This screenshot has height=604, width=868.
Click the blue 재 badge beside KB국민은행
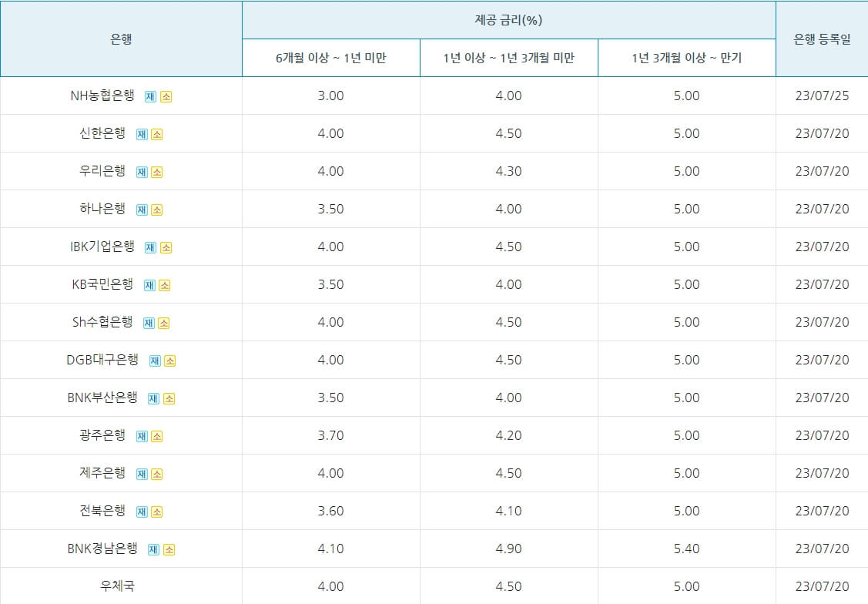[x=149, y=285]
